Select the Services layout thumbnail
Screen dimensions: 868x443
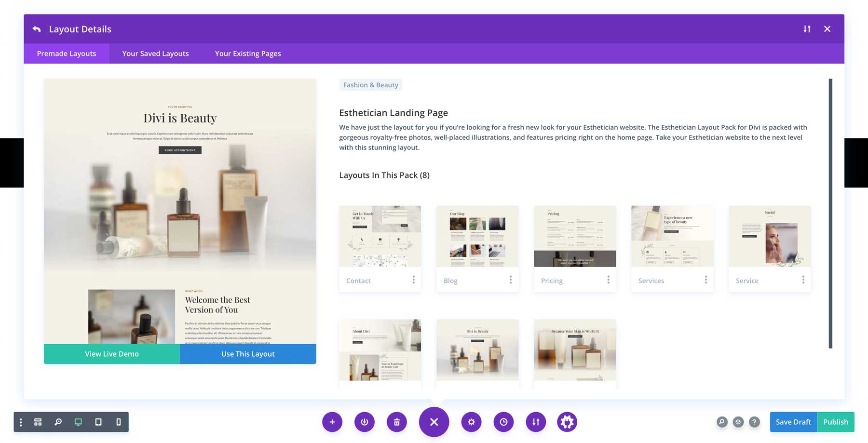tap(672, 236)
